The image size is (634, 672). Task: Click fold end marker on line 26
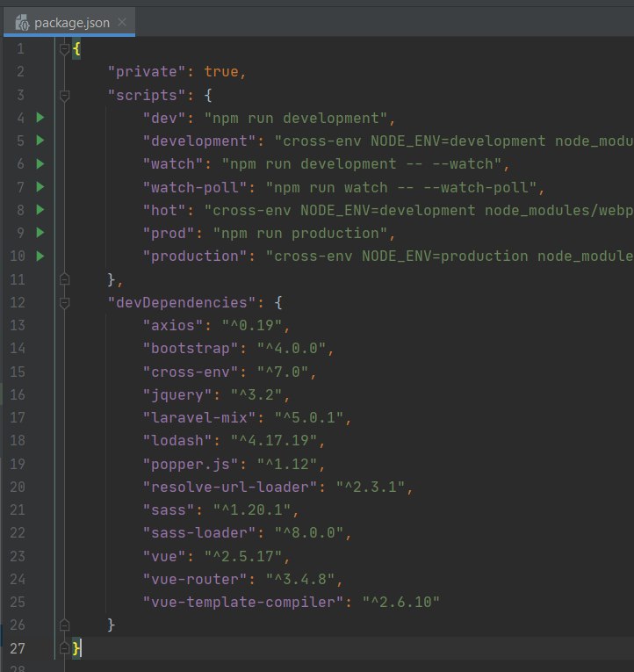pos(64,625)
